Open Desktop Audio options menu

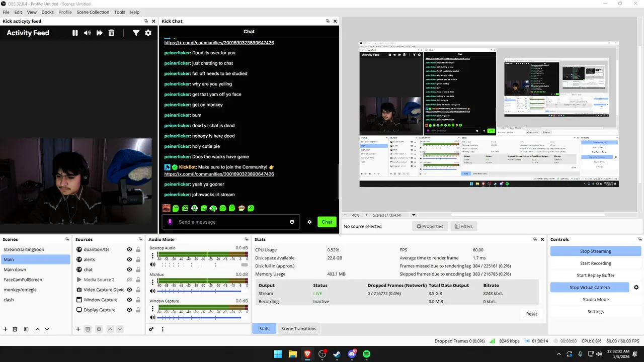[153, 255]
